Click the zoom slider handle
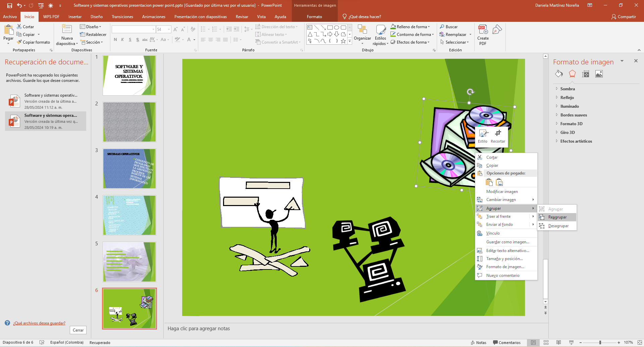 (x=600, y=343)
